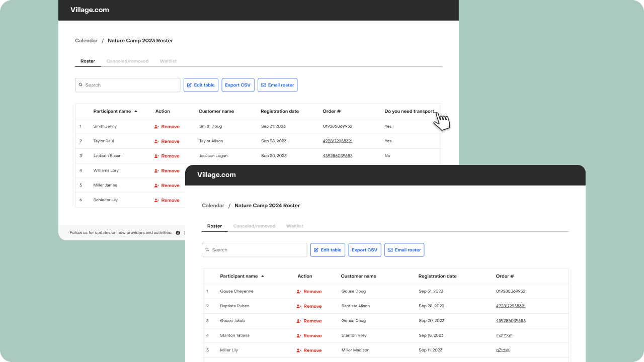Remove participant Stanton Tatiana

click(x=309, y=336)
